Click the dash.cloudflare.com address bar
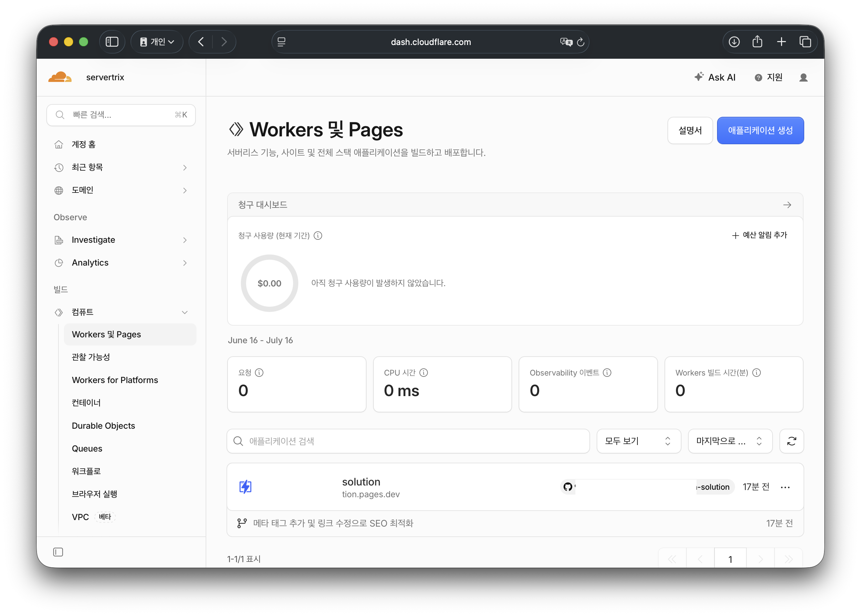This screenshot has width=861, height=616. point(430,42)
